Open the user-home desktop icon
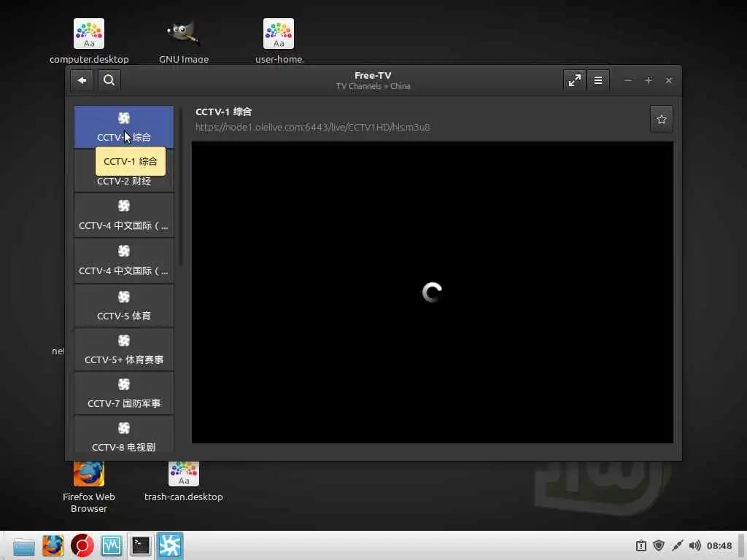 pos(279,41)
